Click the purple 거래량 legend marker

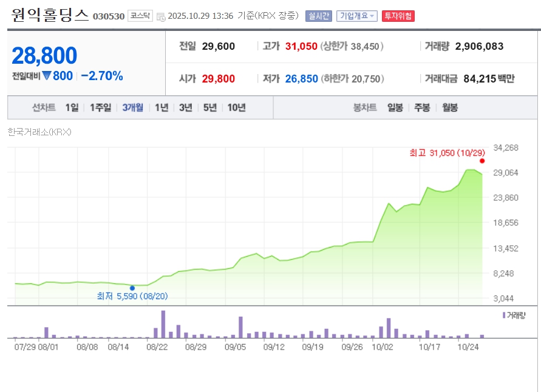[x=504, y=316]
